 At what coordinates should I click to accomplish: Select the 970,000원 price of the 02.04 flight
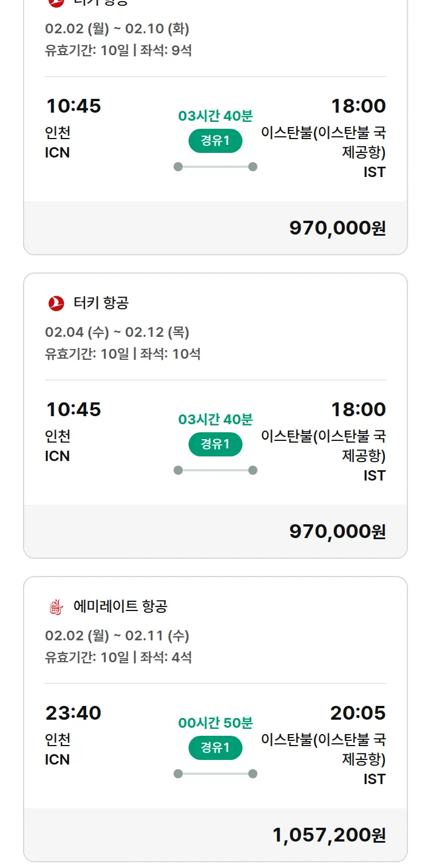click(337, 532)
